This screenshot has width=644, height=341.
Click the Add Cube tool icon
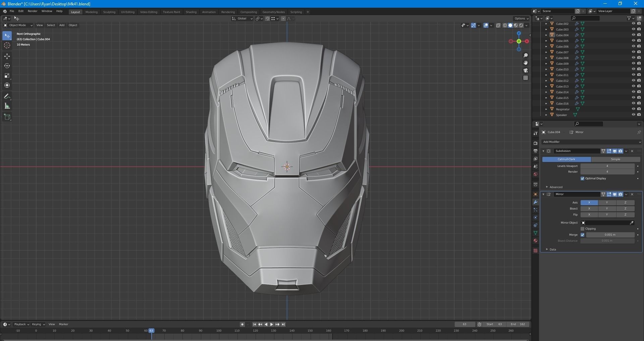[7, 117]
